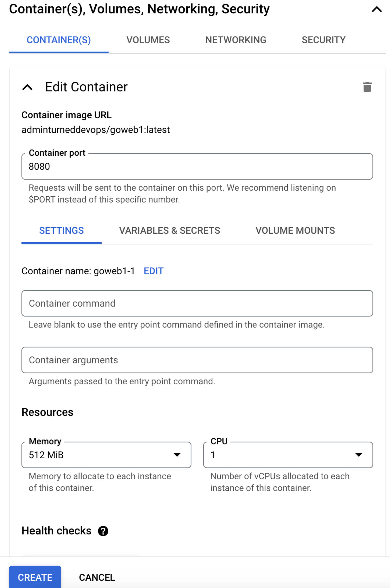Switch to the Networking tab

(x=236, y=40)
